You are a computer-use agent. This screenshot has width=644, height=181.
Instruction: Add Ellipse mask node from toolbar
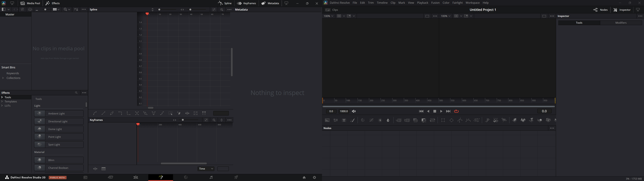coord(451,120)
